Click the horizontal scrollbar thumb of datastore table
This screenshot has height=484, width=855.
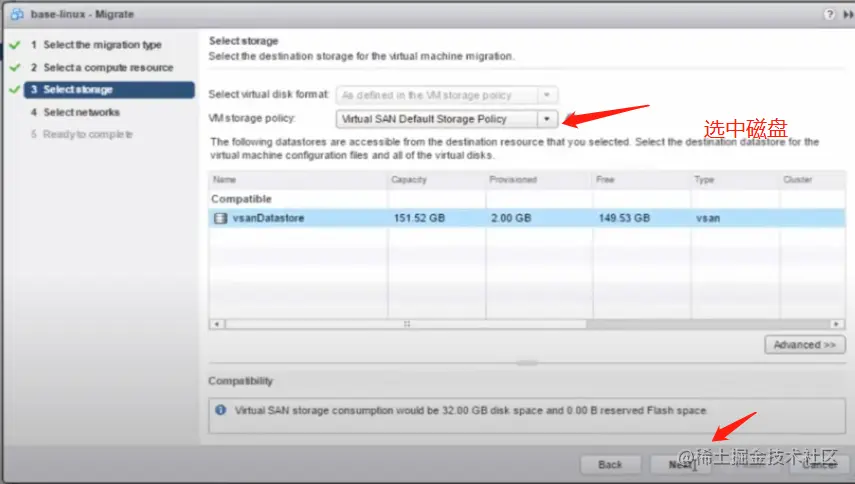406,324
